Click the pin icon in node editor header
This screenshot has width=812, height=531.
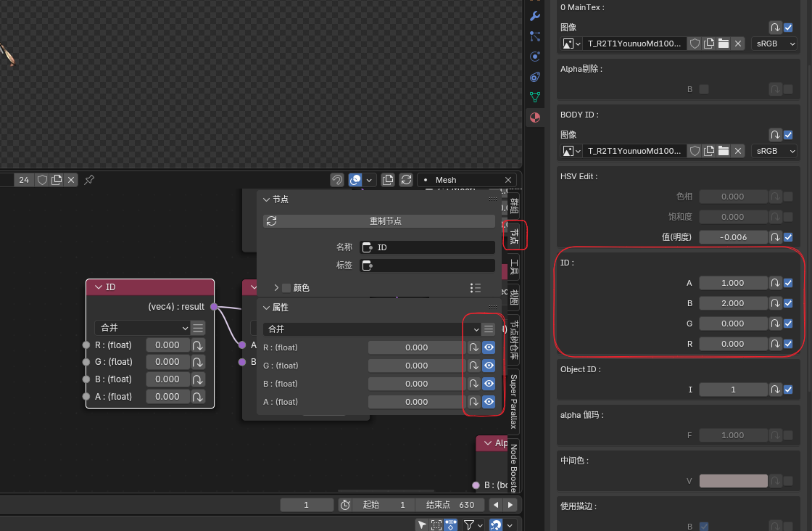(x=89, y=179)
